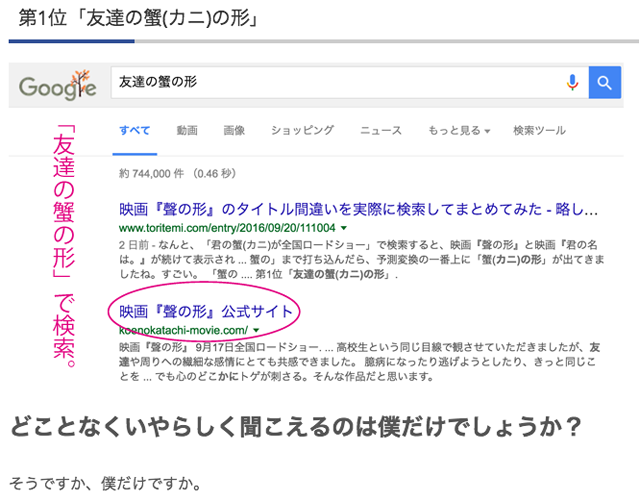
Task: Expand the もっと見る dropdown
Action: 459,131
